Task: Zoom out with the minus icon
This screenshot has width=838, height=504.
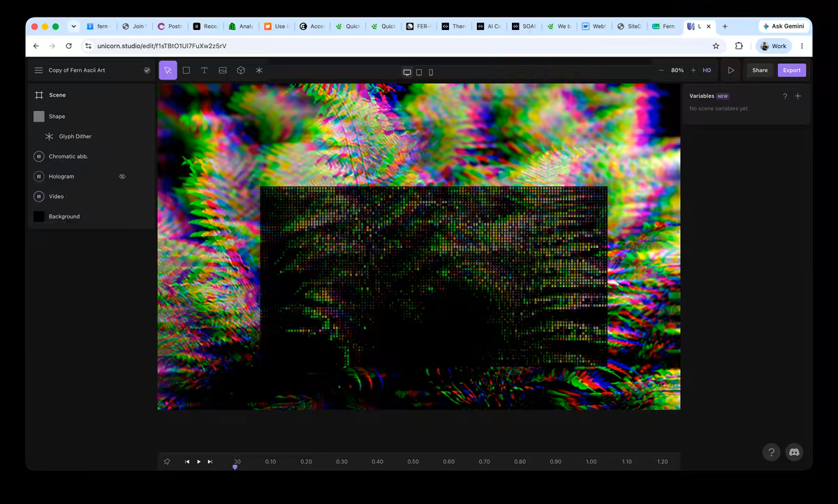Action: (661, 71)
